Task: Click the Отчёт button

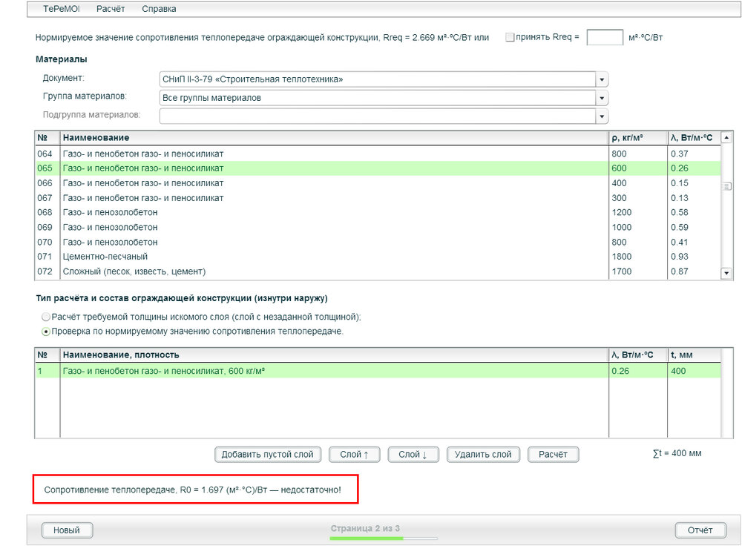Action: point(700,530)
